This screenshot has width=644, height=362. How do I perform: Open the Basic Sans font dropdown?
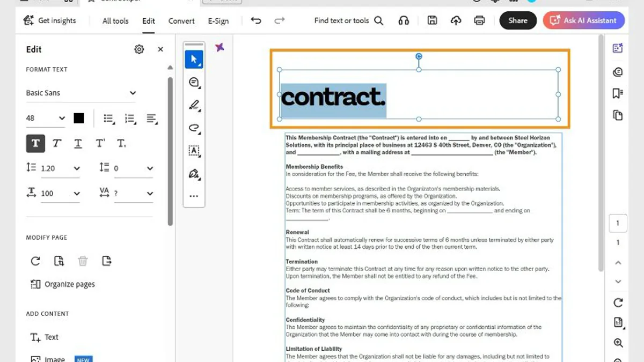(x=81, y=93)
